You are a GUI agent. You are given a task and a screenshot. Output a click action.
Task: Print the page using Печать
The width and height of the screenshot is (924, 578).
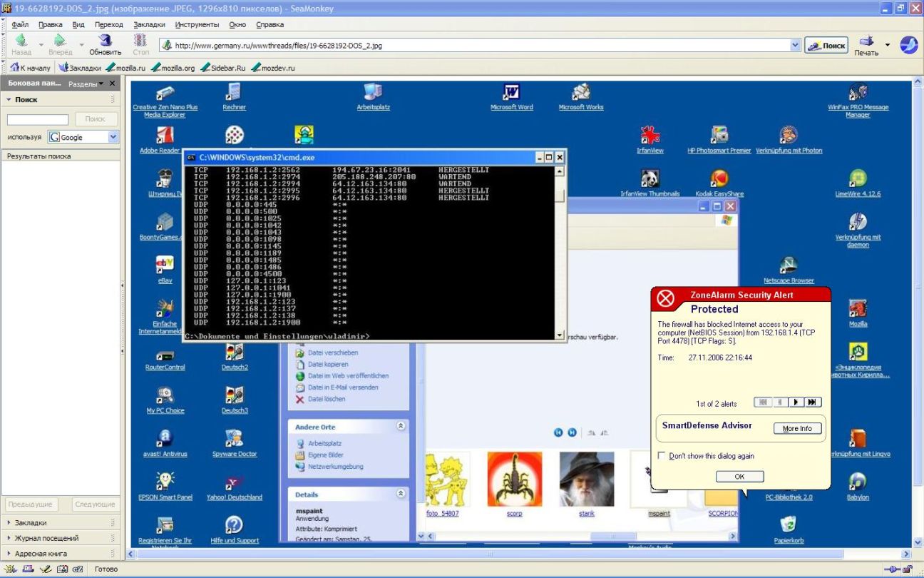(x=866, y=44)
